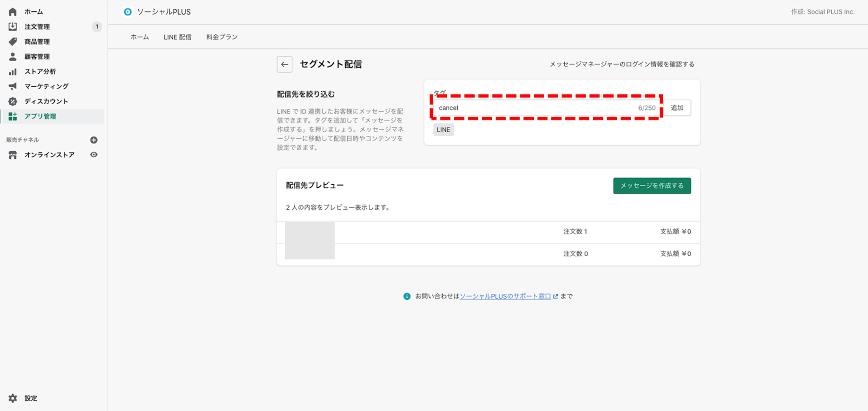Open customers via the person icon
This screenshot has height=411, width=868.
pyautogui.click(x=13, y=56)
